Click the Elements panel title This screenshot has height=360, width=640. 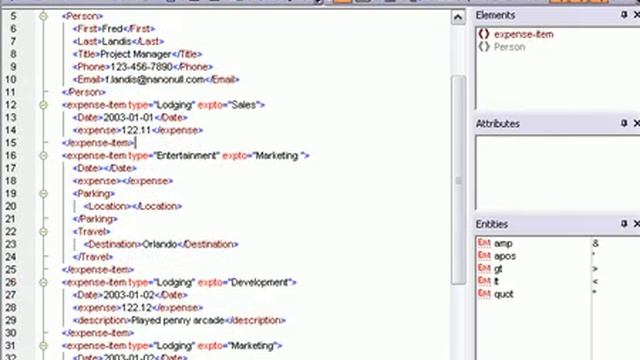tap(495, 15)
